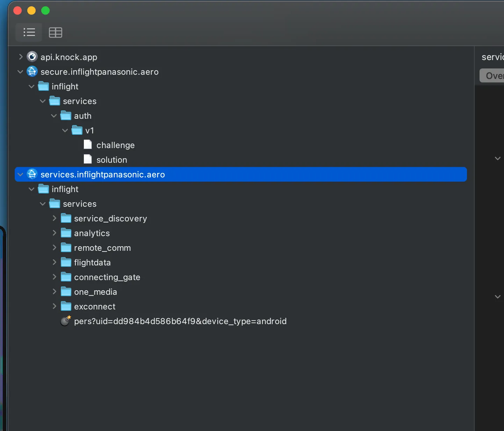Expand the service_discovery folder
Viewport: 504px width, 431px height.
click(x=54, y=218)
